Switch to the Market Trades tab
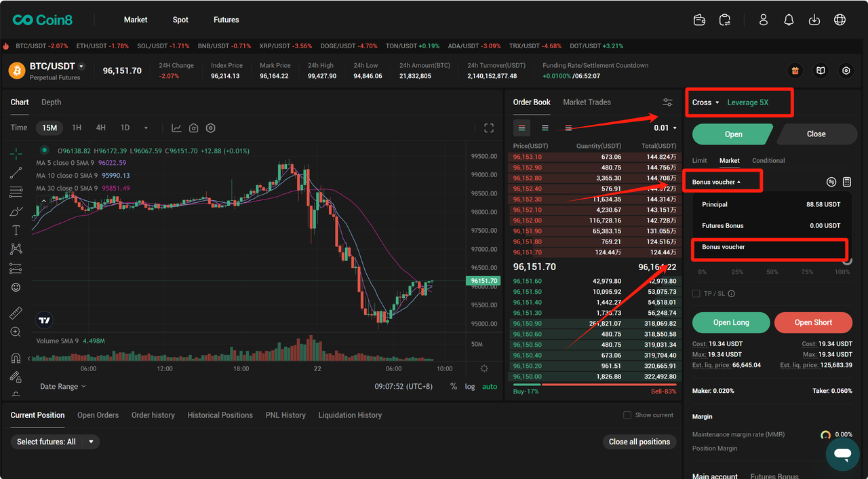This screenshot has width=868, height=479. point(587,102)
